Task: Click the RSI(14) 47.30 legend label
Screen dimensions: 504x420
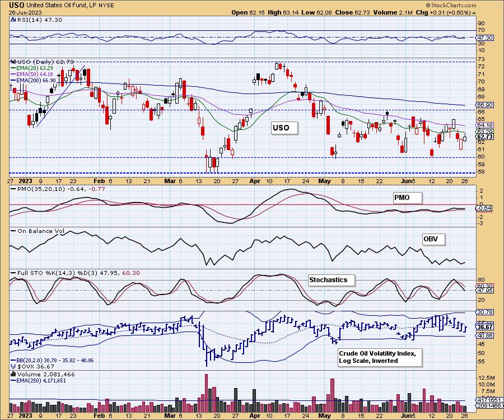Action: 39,20
